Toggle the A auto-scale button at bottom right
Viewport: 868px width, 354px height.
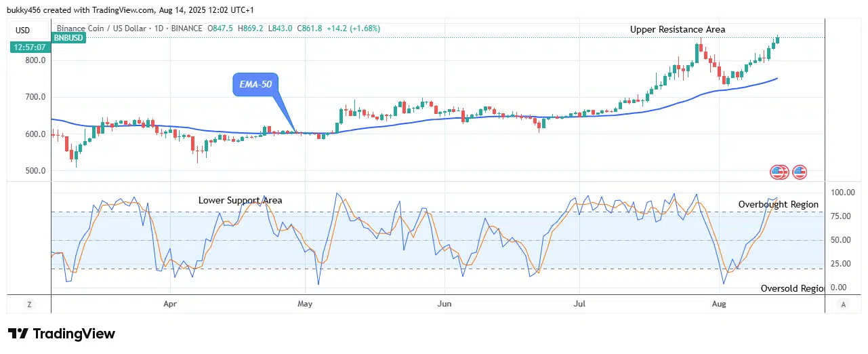point(844,304)
